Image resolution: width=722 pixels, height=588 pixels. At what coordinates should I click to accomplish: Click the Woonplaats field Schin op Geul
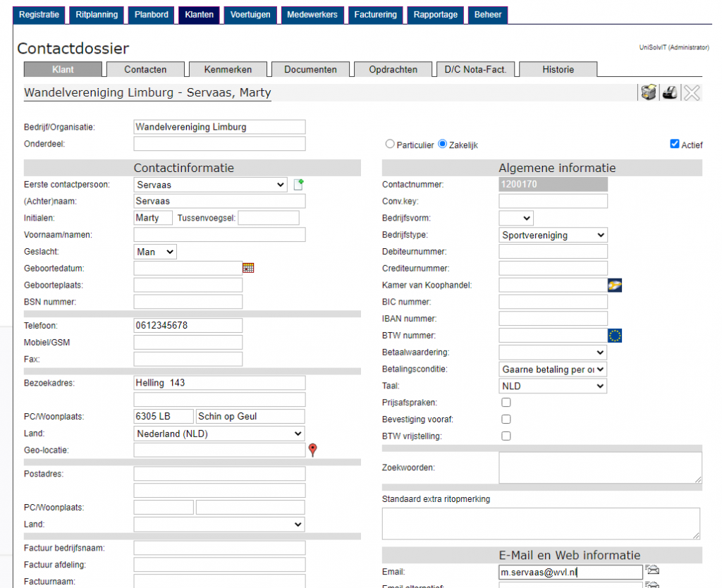pyautogui.click(x=250, y=416)
